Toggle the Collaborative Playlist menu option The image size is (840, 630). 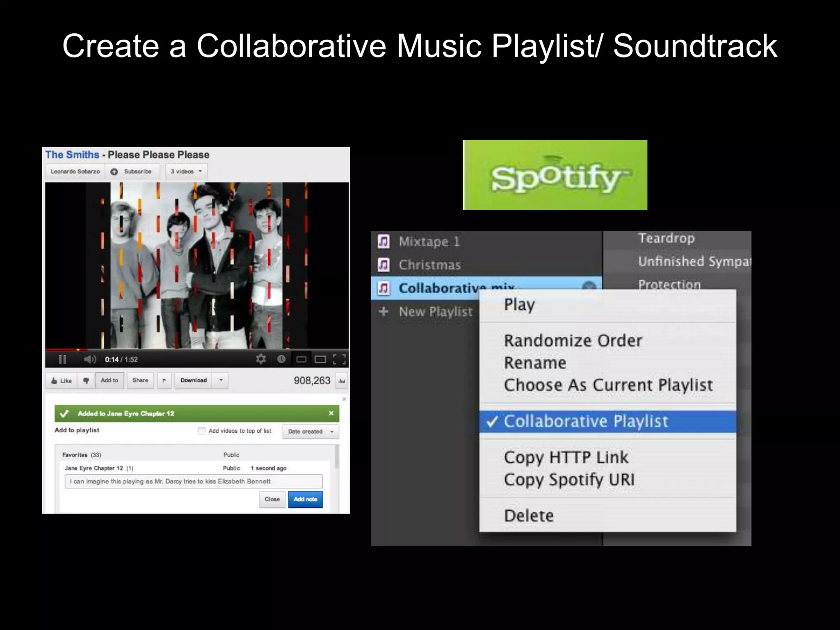click(607, 421)
